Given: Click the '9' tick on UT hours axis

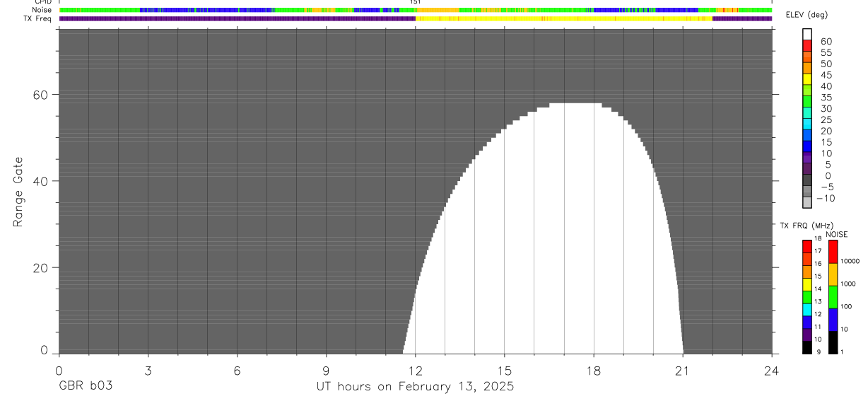Looking at the screenshot, I should [326, 370].
